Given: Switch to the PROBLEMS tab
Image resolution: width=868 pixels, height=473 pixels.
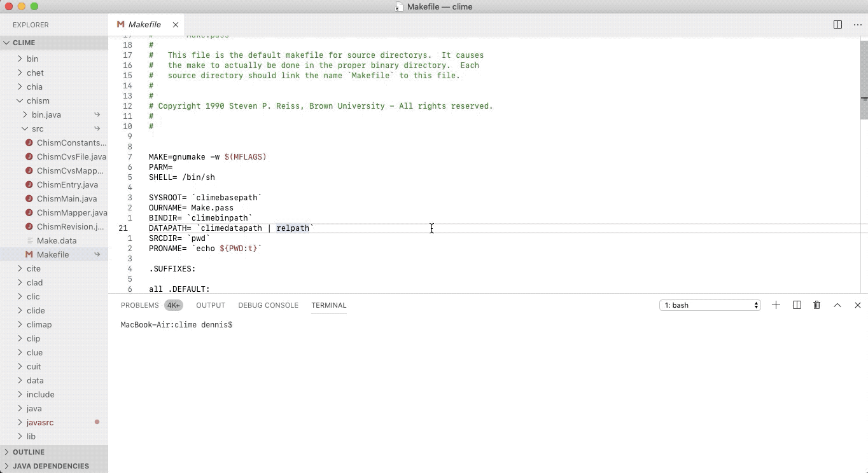Looking at the screenshot, I should (139, 305).
